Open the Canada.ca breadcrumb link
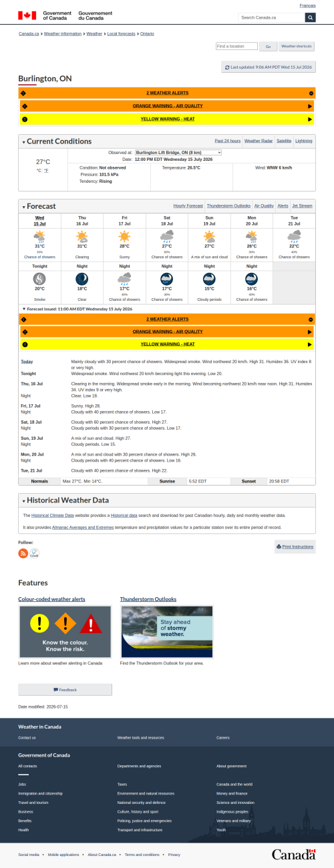Screen dimensions: 334x868 coord(29,33)
